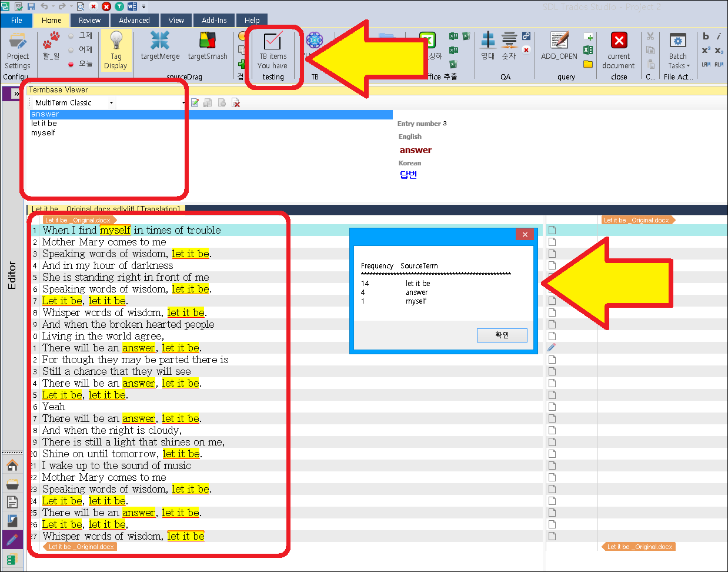The width and height of the screenshot is (728, 572).
Task: Apply subscript formatting x₂
Action: pos(719,51)
